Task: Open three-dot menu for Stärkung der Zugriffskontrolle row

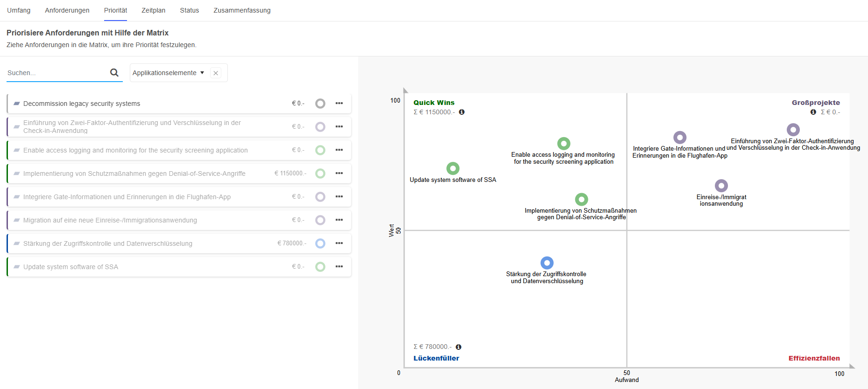Action: [x=339, y=243]
